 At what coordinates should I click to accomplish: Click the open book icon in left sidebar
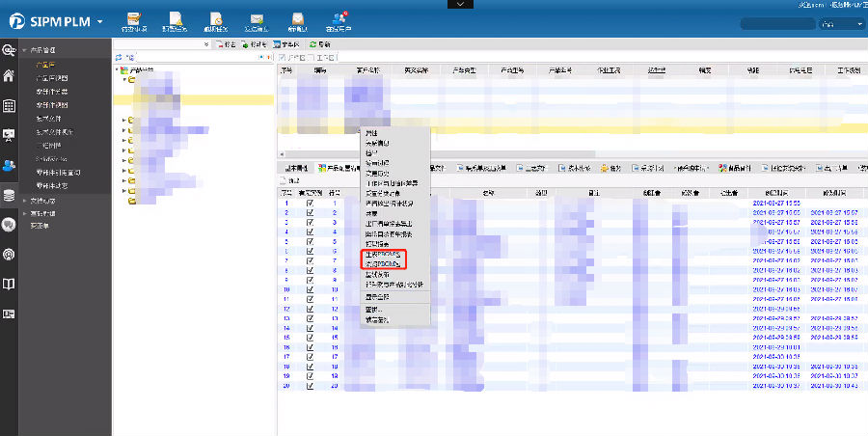(9, 284)
